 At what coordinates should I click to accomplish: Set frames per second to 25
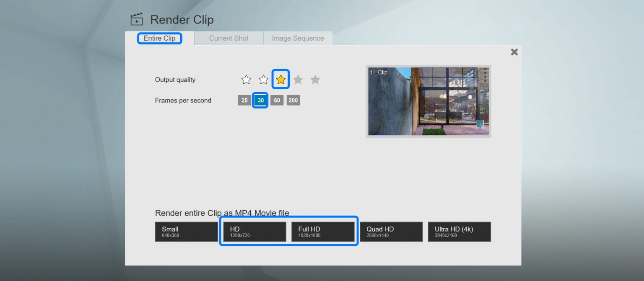pos(244,100)
